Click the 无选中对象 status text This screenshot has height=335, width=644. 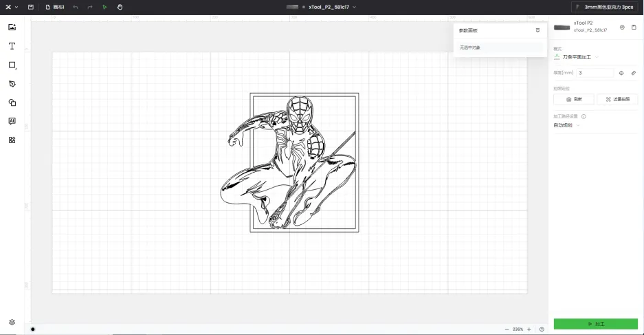click(x=470, y=47)
